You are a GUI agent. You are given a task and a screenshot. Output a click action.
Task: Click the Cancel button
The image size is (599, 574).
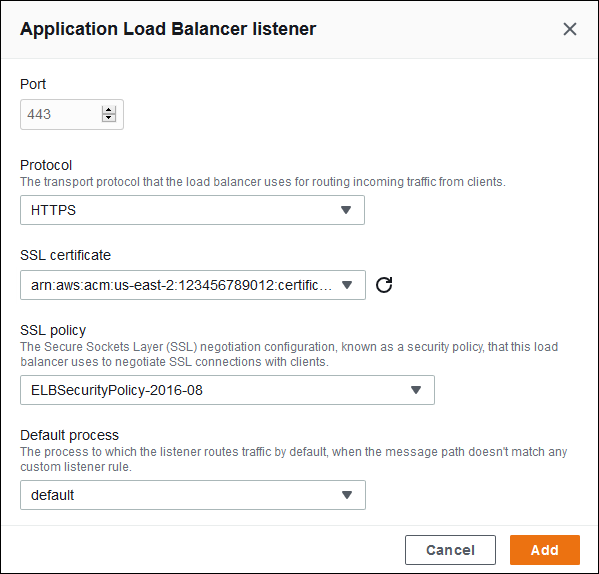coord(450,550)
